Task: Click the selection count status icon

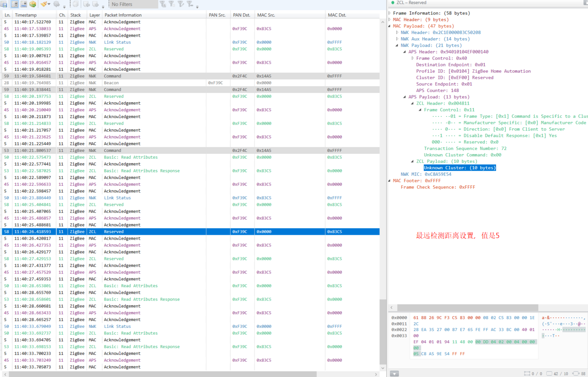Action: (527, 373)
